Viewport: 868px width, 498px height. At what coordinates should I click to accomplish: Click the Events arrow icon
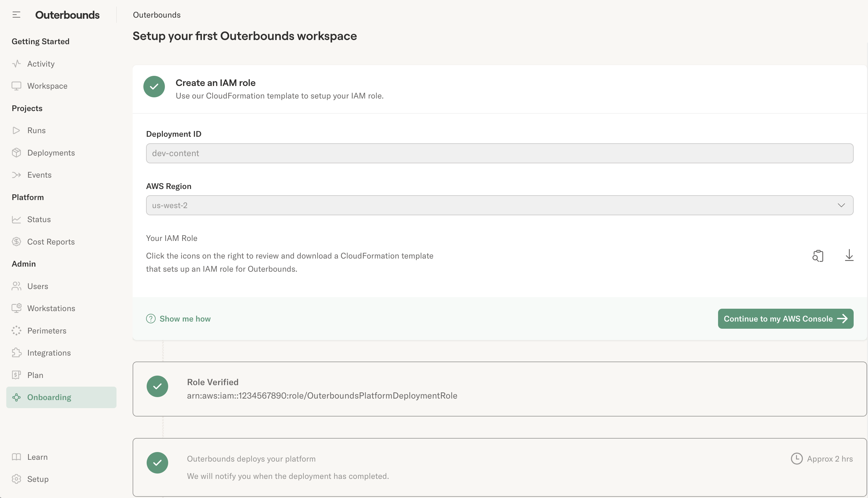point(16,175)
